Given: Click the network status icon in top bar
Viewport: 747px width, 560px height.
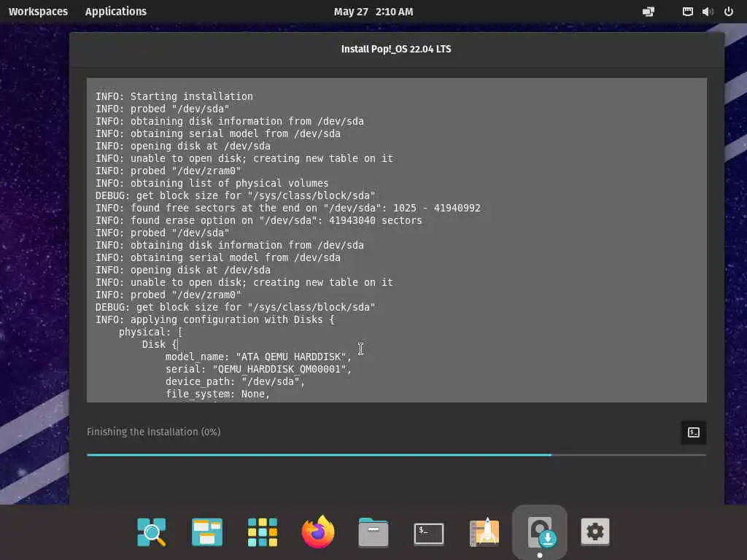Looking at the screenshot, I should coord(649,12).
